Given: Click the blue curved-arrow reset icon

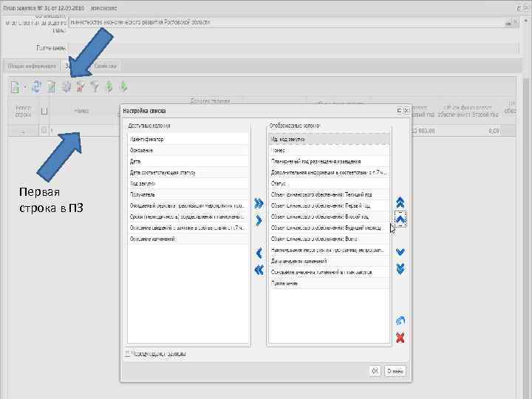Looking at the screenshot, I should [x=400, y=320].
